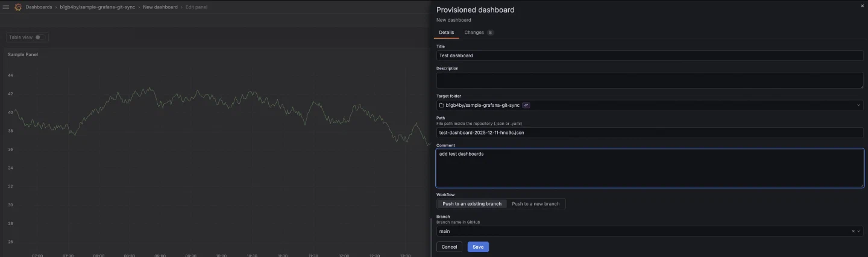868x257 pixels.
Task: Click the Description text area
Action: (650, 80)
